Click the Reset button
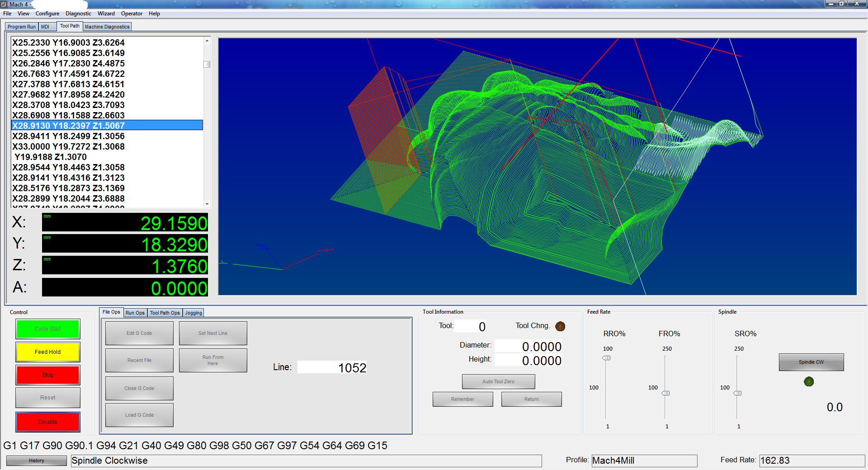Screen dimensions: 868x470 tap(48, 398)
